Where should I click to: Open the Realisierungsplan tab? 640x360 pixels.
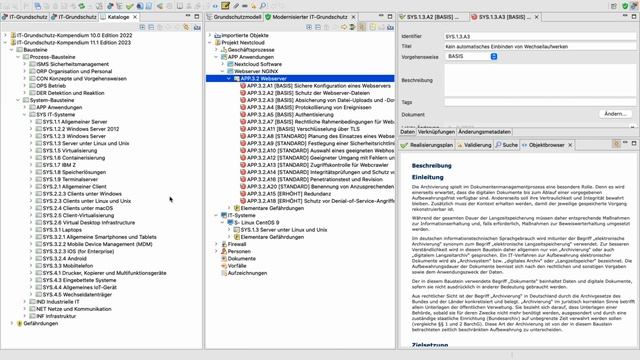tap(427, 145)
